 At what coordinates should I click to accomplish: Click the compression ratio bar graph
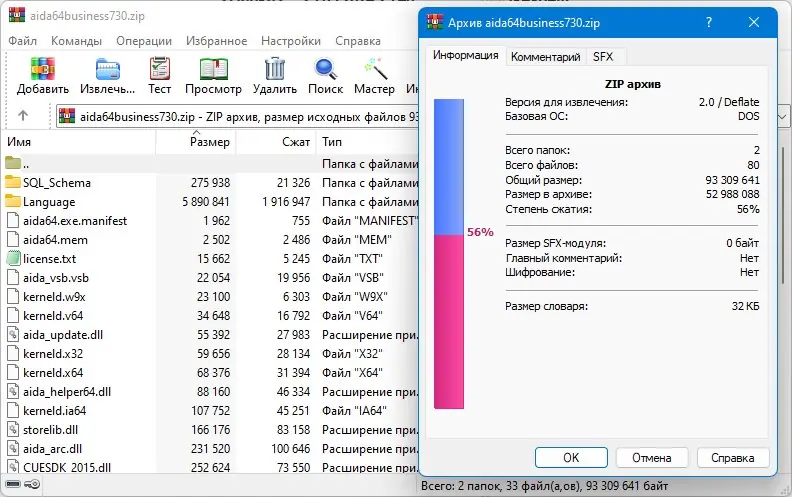[449, 254]
